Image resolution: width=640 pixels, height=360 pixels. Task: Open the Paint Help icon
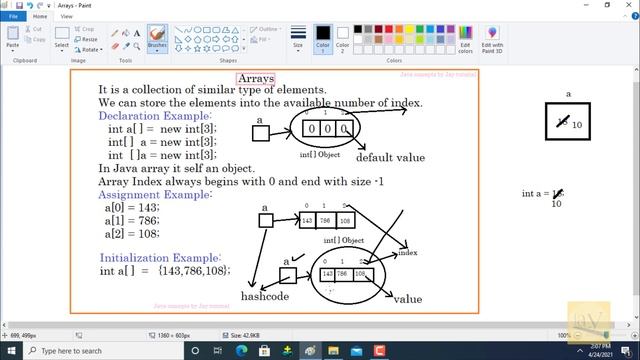point(635,16)
